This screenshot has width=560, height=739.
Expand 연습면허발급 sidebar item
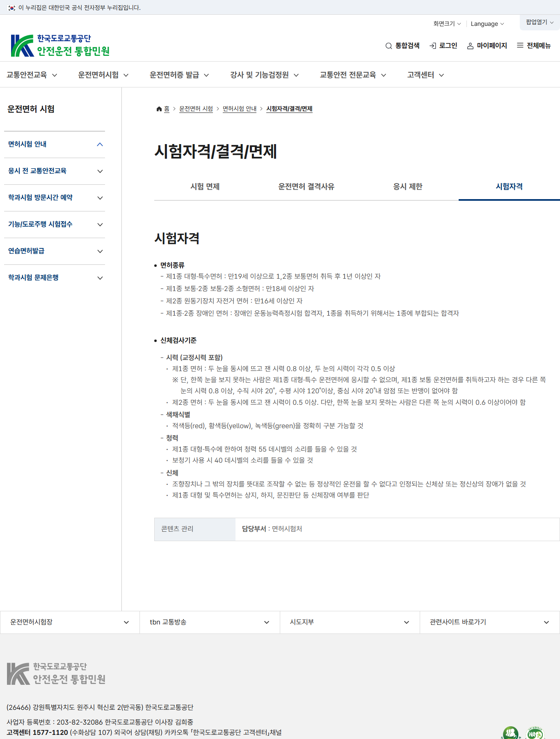pyautogui.click(x=55, y=251)
